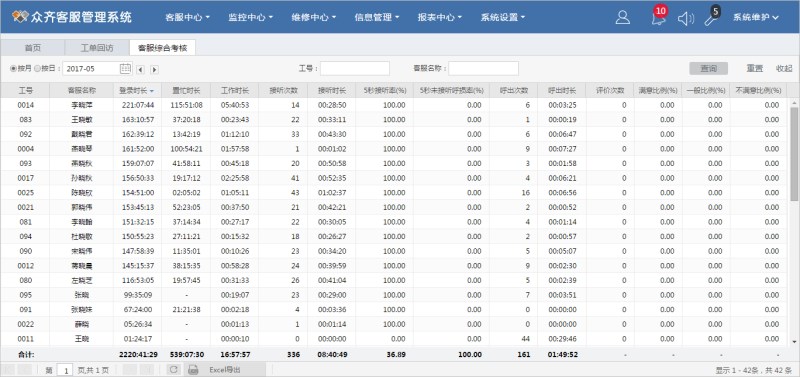Expand the 报表中心 dropdown menu

click(x=439, y=17)
